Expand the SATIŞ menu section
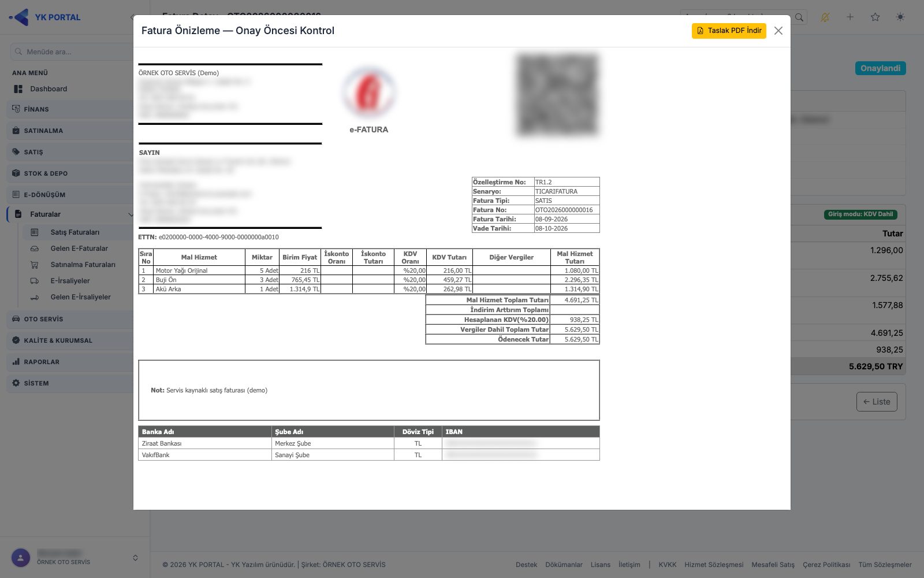Viewport: 924px width, 578px height. pyautogui.click(x=70, y=152)
